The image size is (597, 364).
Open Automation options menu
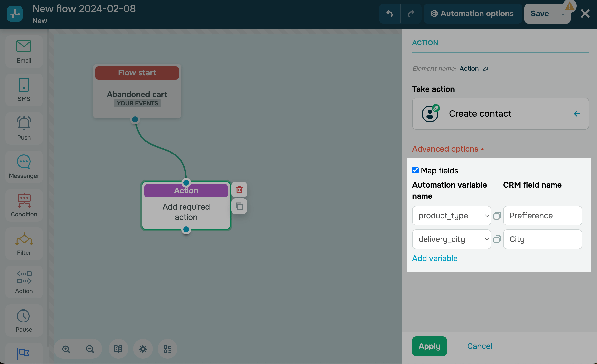(472, 14)
